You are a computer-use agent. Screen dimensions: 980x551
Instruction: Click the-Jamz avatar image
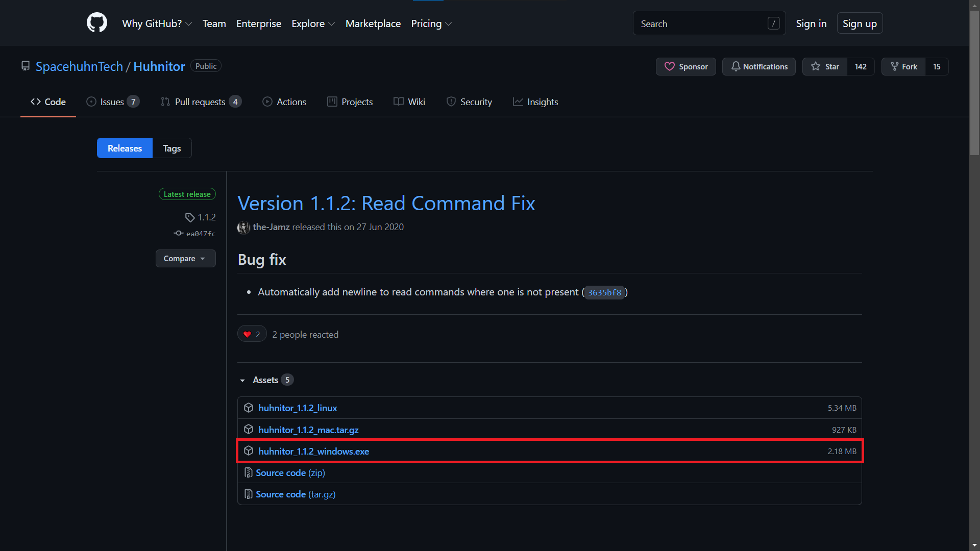pos(244,228)
